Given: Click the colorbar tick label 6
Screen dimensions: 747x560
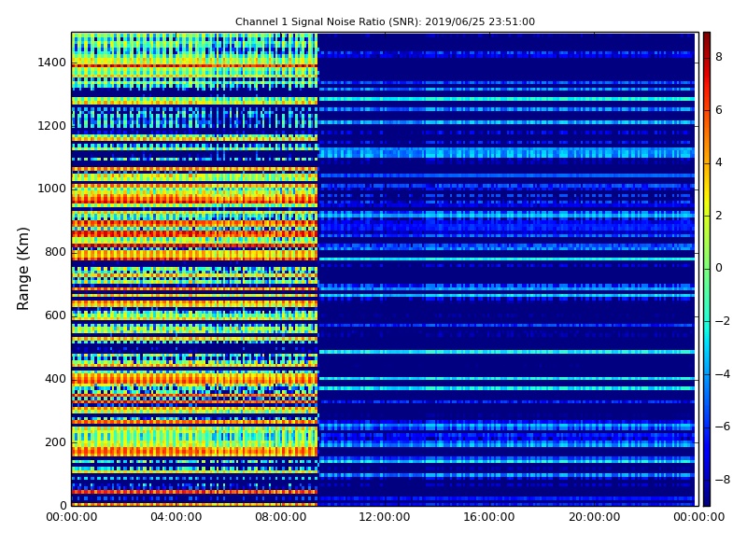Looking at the screenshot, I should pos(719,110).
